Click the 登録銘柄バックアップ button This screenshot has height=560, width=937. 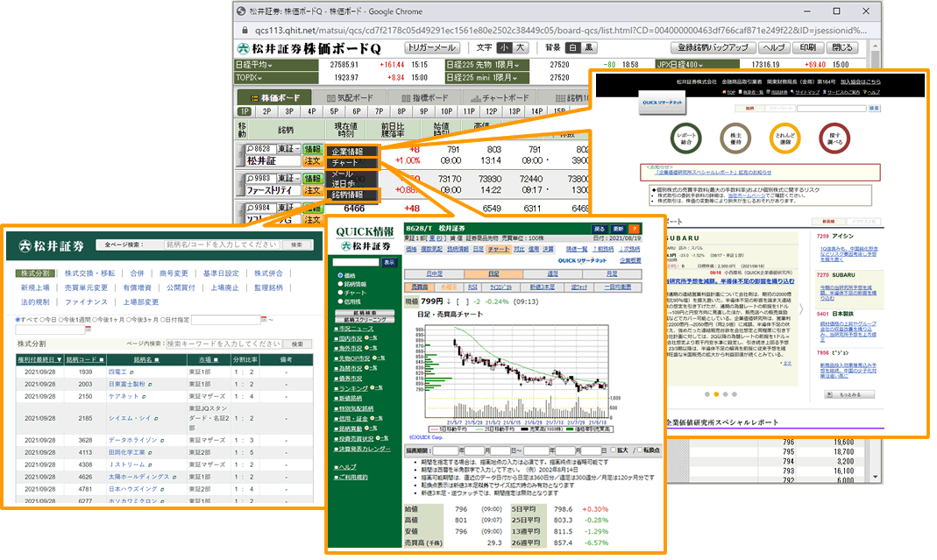click(x=713, y=48)
